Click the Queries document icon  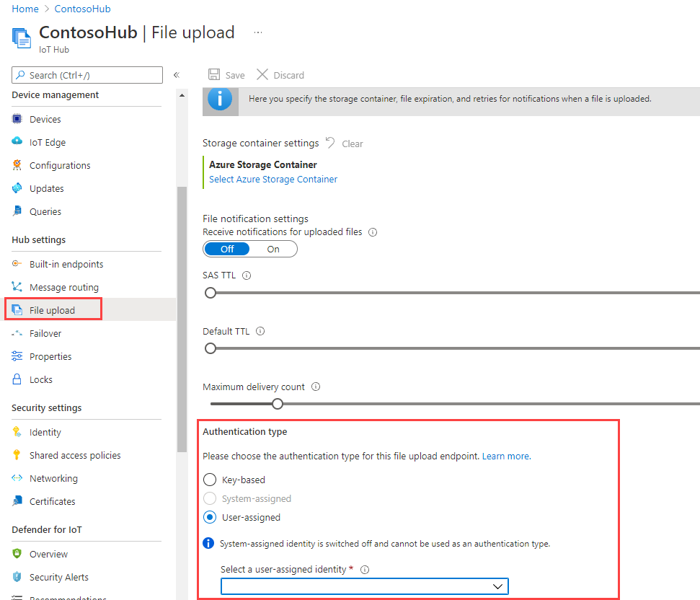[x=17, y=211]
